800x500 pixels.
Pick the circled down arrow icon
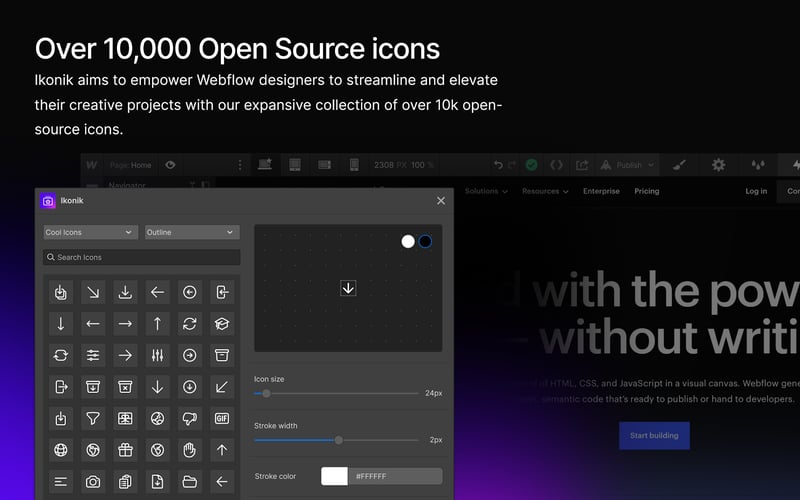[x=189, y=387]
